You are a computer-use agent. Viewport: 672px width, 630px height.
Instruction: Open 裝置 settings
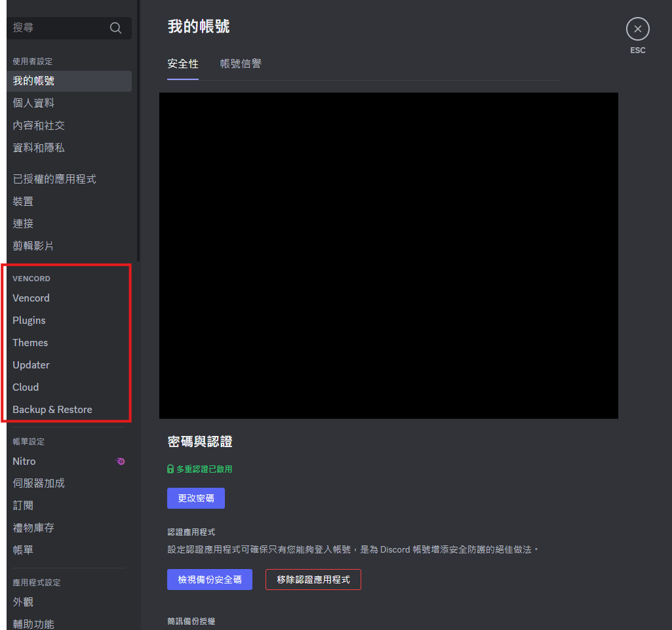pos(69,201)
